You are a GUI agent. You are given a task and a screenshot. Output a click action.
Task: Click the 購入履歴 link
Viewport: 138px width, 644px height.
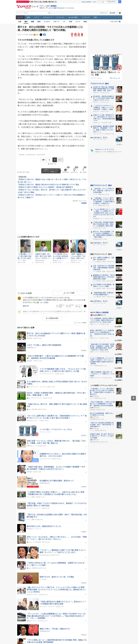pos(112,13)
